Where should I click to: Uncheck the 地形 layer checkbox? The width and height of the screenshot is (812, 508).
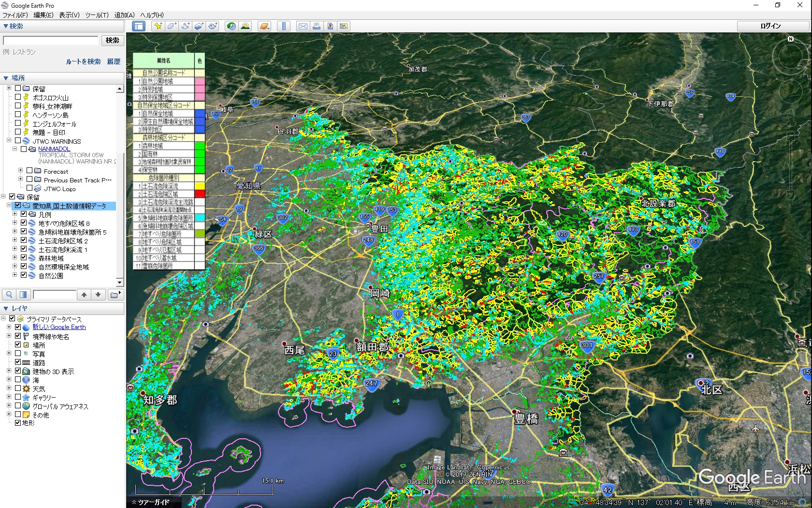point(17,422)
